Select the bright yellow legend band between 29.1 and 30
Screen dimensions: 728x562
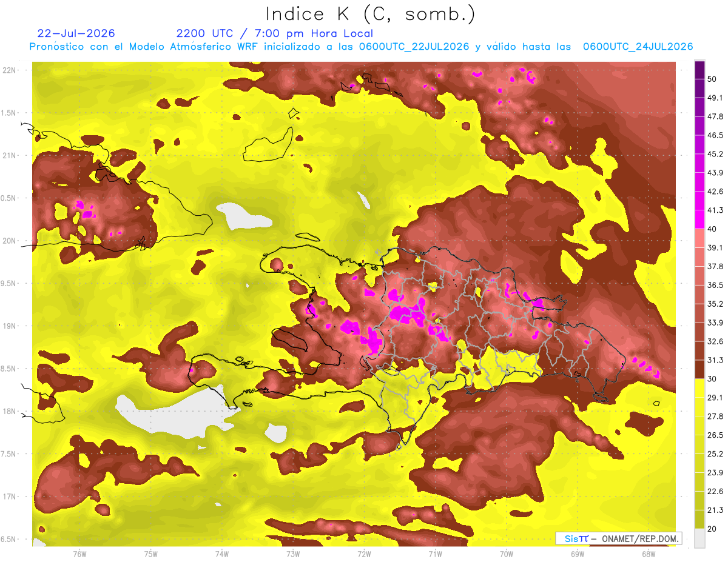click(699, 388)
